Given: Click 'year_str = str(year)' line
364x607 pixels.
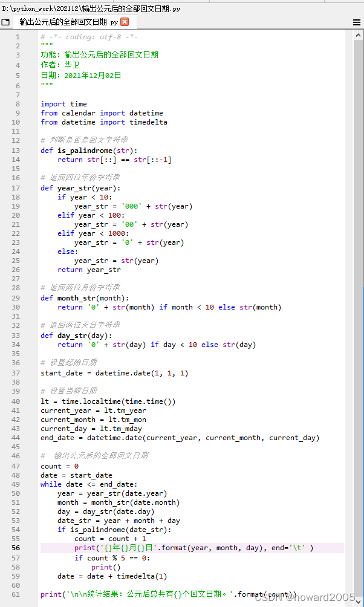Looking at the screenshot, I should click(x=117, y=261).
